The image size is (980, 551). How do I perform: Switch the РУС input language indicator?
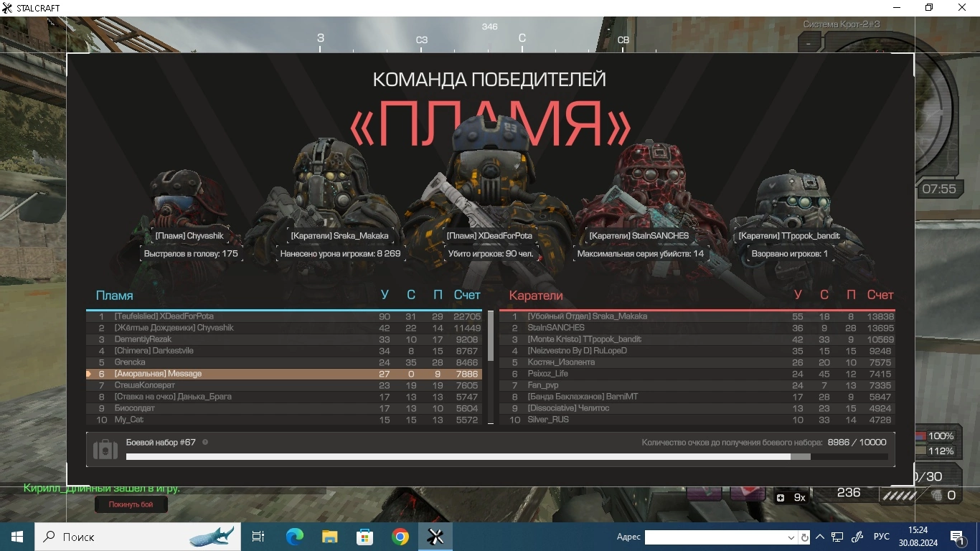point(882,537)
